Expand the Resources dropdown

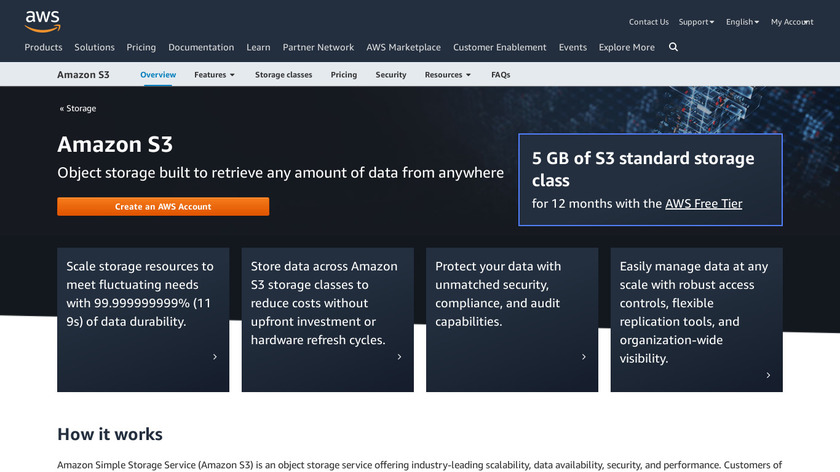(x=447, y=74)
